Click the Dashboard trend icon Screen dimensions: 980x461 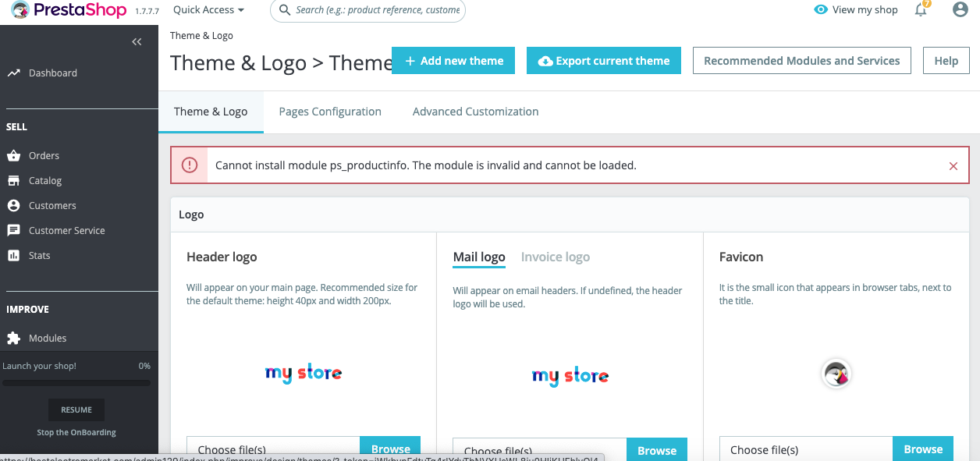13,73
